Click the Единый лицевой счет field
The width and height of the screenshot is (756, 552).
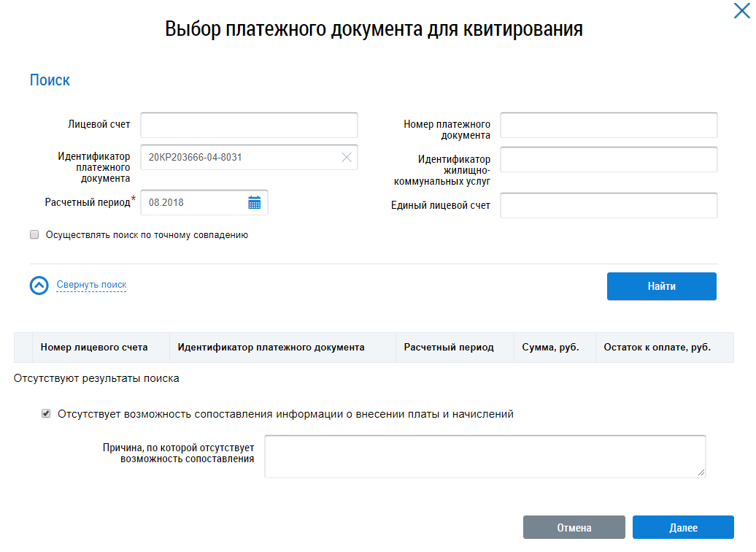coord(609,205)
